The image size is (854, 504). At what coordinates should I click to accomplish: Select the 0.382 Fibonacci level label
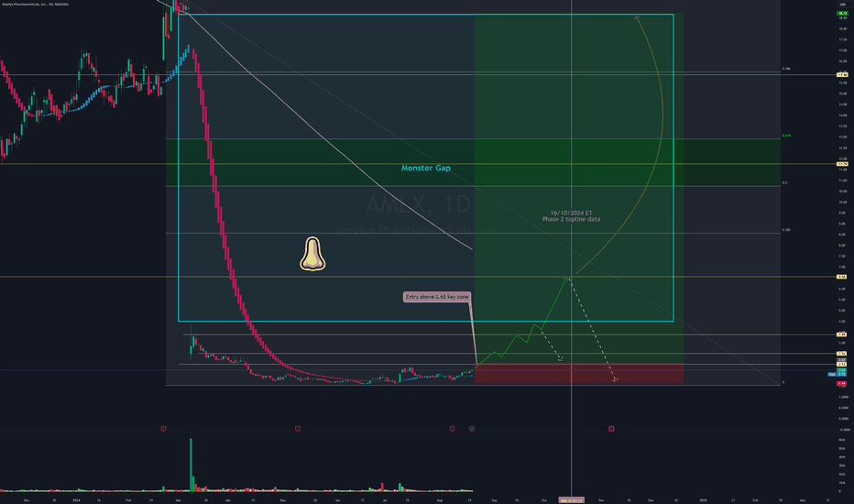point(786,230)
